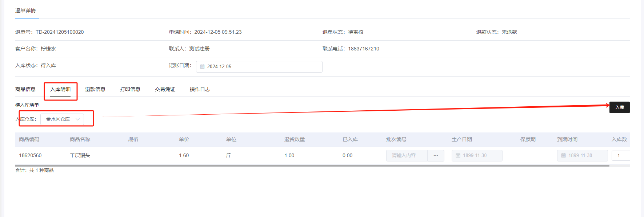Expand the 金水区仓库 warehouse dropdown

pos(62,119)
